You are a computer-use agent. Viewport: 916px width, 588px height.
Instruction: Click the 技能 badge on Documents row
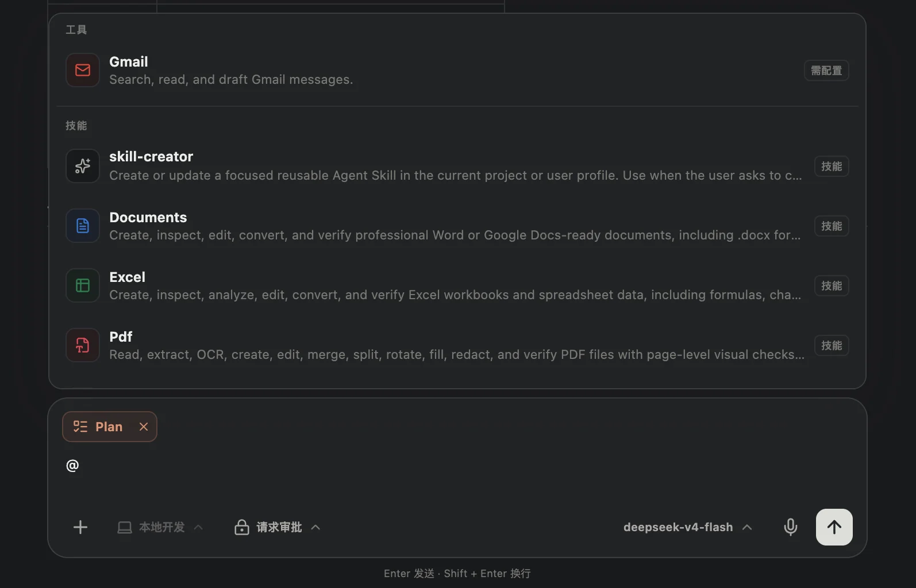coord(832,226)
